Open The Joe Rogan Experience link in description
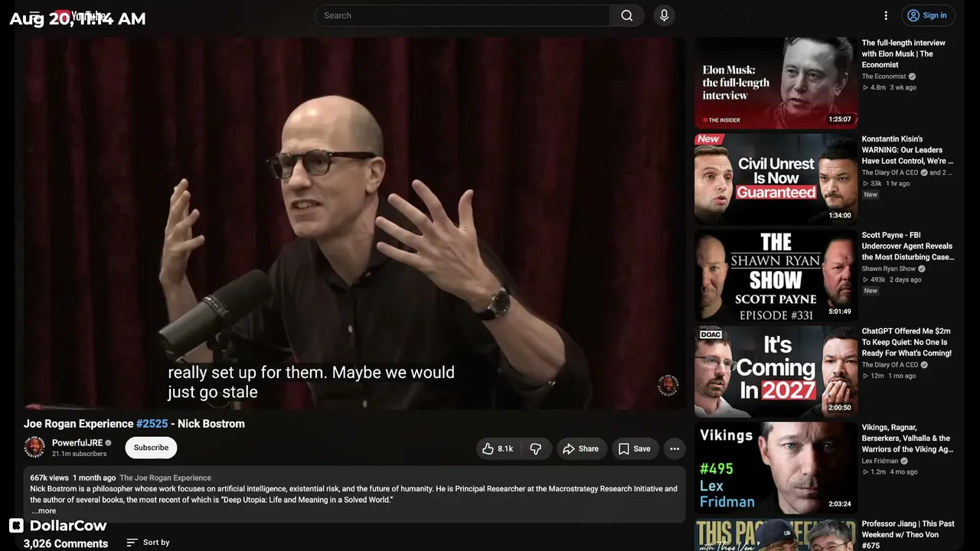Image resolution: width=980 pixels, height=551 pixels. (165, 478)
